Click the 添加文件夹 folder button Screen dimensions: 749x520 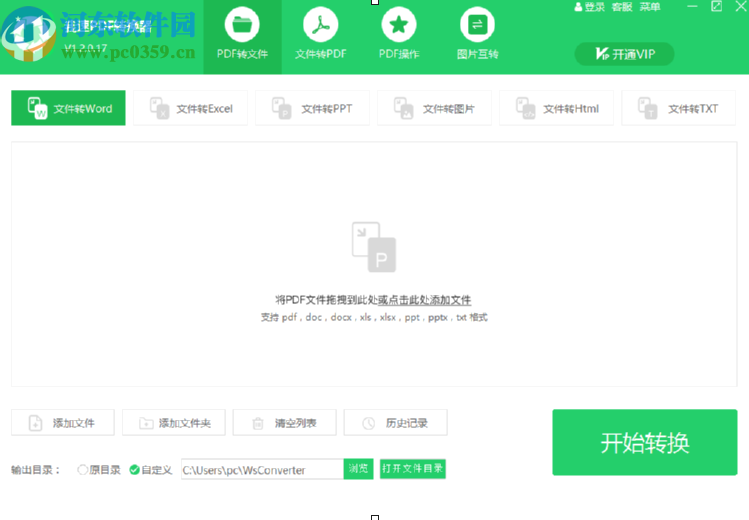[174, 423]
